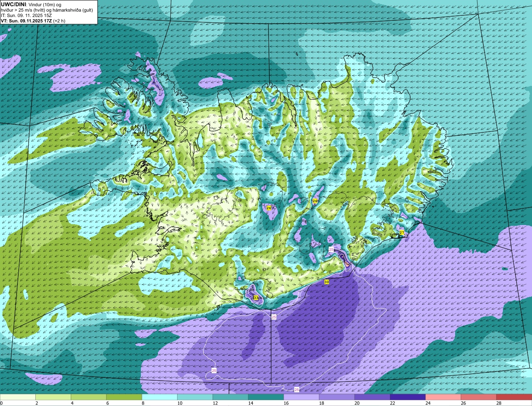Click the legend scale number 2
The image size is (532, 406).
pos(37,403)
